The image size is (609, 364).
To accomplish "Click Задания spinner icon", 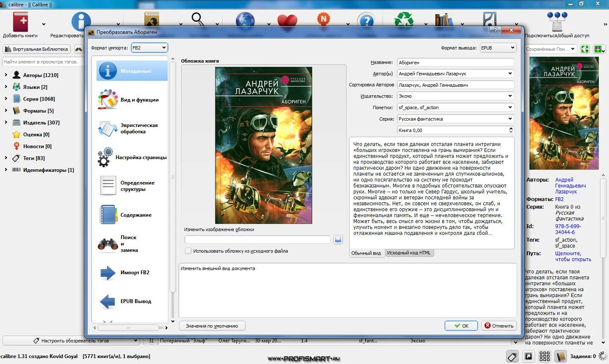I will pyautogui.click(x=603, y=356).
